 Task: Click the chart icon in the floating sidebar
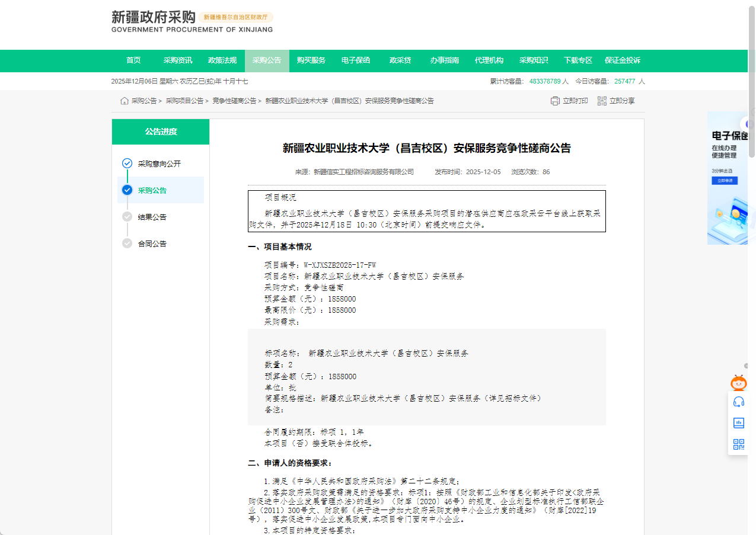click(x=738, y=423)
